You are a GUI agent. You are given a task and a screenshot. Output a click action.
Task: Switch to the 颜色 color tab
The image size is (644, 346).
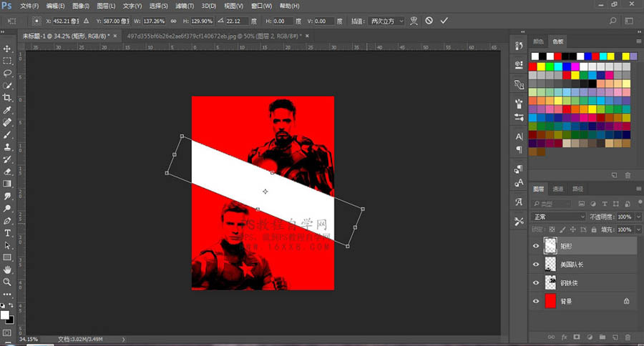point(538,41)
